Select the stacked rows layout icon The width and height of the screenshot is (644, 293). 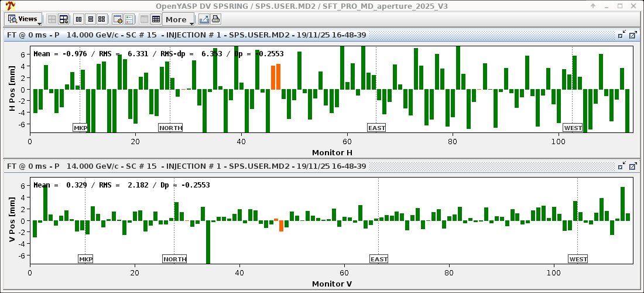[x=91, y=19]
